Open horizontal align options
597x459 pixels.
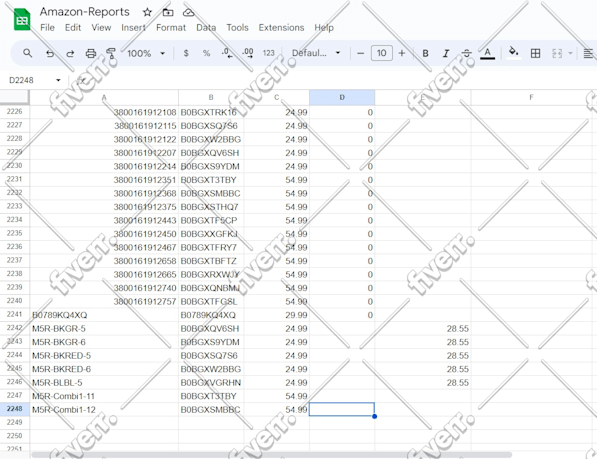coord(588,53)
